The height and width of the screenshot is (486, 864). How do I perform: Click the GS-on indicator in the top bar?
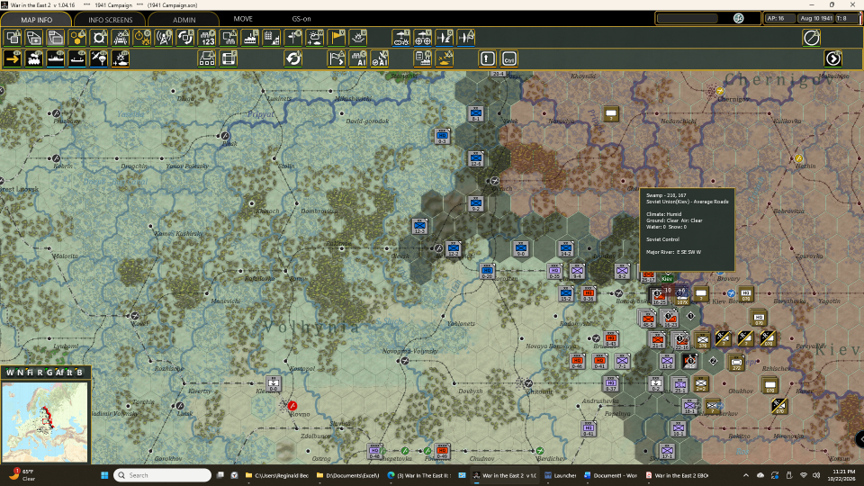pyautogui.click(x=301, y=19)
